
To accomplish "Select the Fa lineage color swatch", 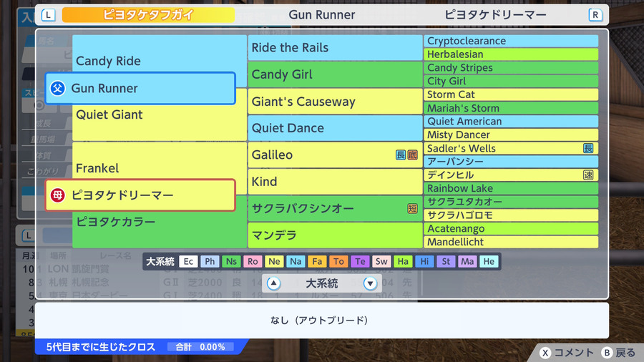I will [x=317, y=261].
